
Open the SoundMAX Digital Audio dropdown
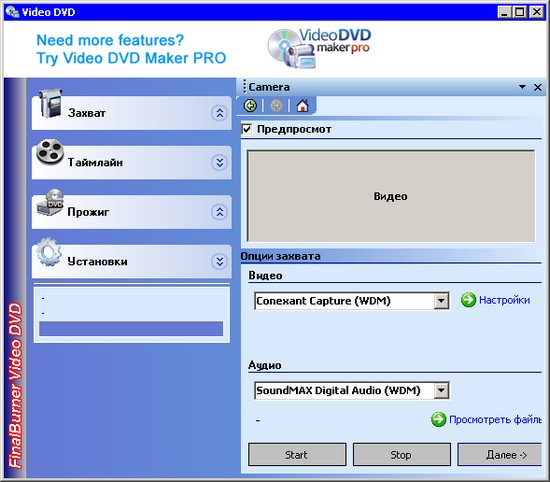coord(441,390)
